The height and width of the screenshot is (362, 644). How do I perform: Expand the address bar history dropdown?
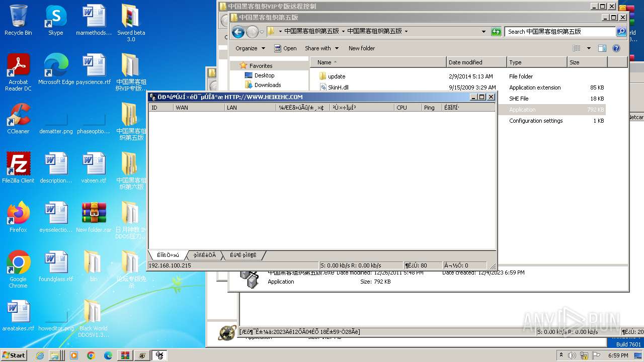point(484,31)
